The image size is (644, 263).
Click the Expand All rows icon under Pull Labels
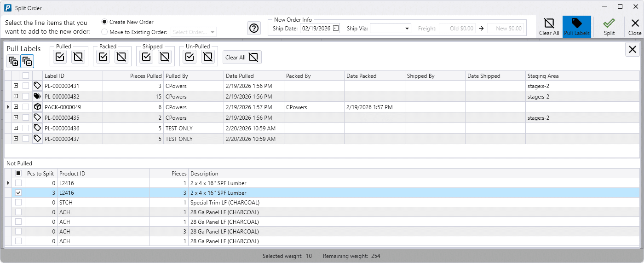coord(13,61)
